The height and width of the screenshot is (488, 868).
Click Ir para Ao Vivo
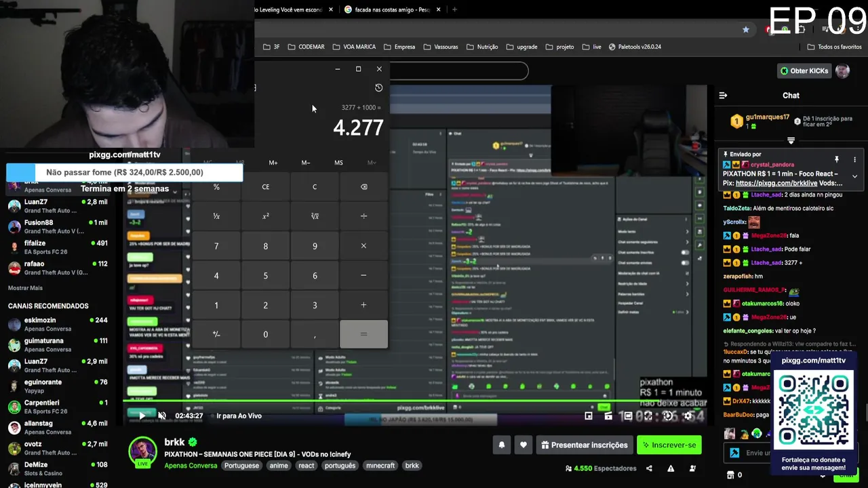pos(239,415)
